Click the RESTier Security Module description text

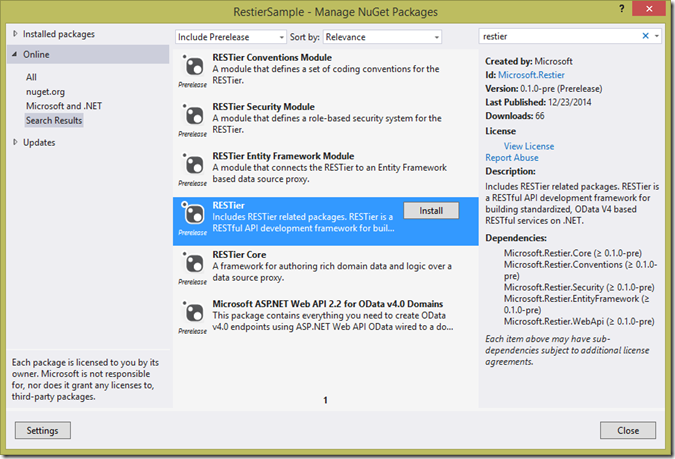coord(327,124)
